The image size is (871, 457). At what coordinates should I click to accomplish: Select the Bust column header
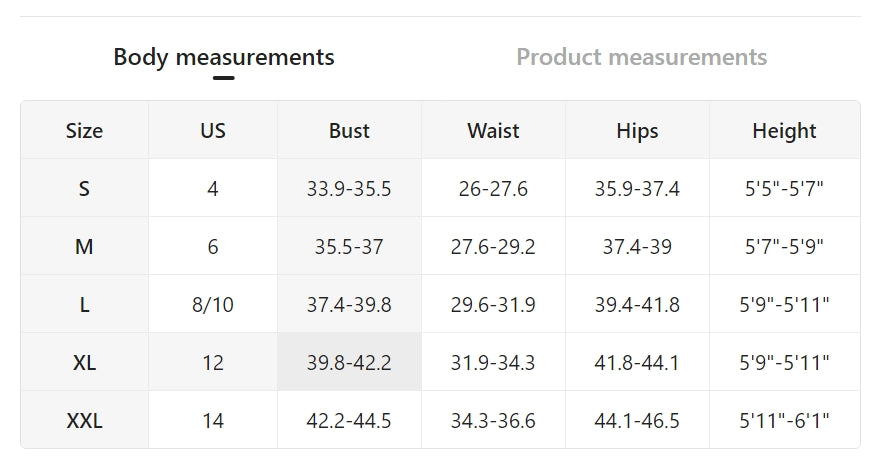pos(349,131)
